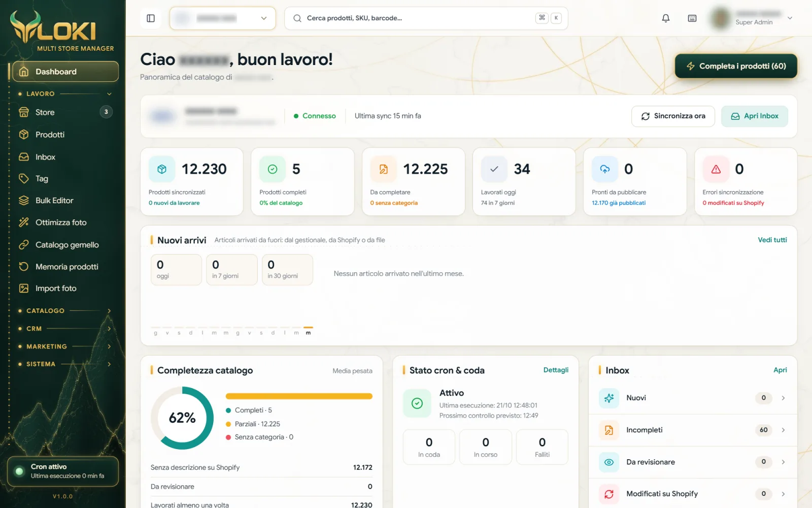Open Prodotti in sidebar
Image resolution: width=812 pixels, height=508 pixels.
[x=65, y=135]
